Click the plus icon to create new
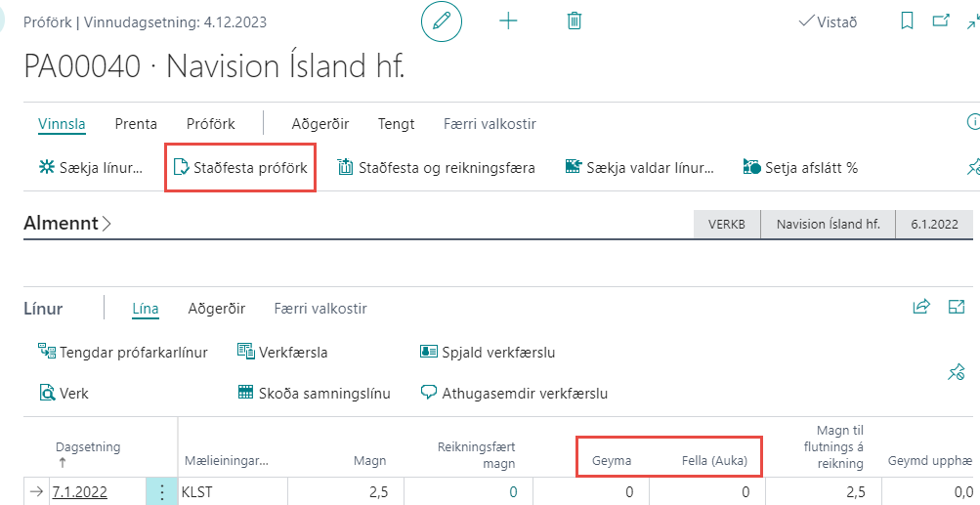The image size is (980, 505). [x=508, y=21]
